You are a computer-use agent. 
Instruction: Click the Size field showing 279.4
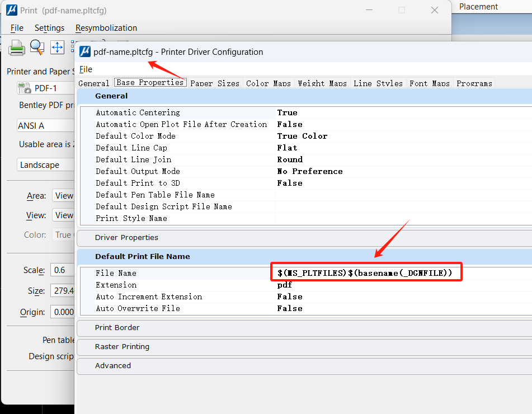point(63,291)
